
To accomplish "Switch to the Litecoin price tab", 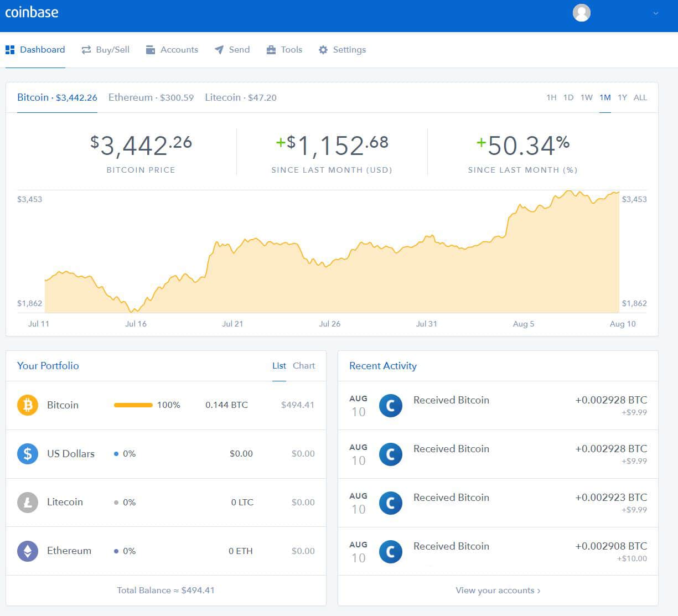I will click(x=240, y=97).
